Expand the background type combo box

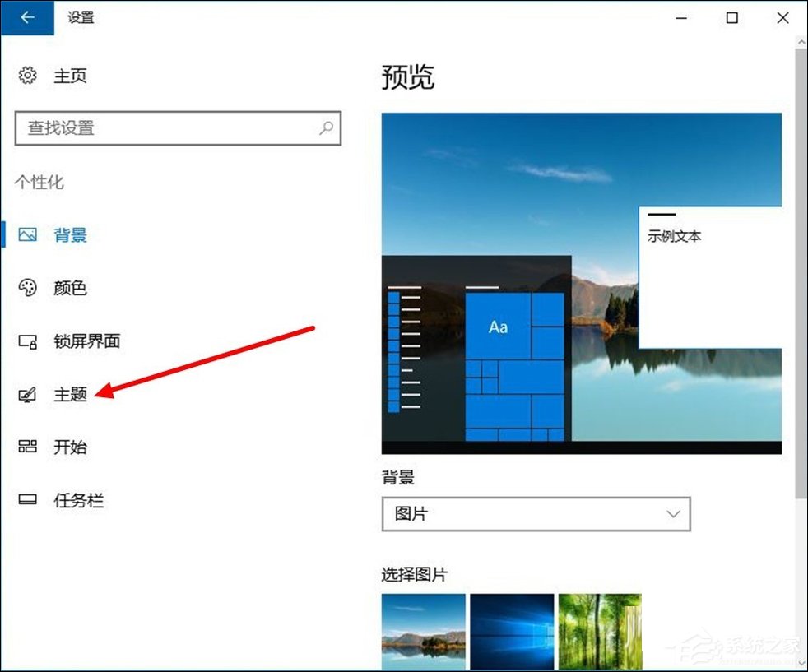point(672,514)
